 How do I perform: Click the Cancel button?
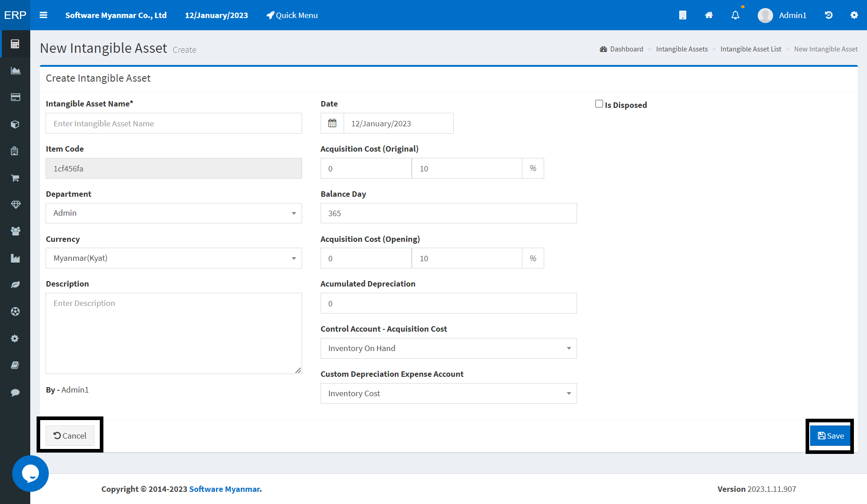point(70,435)
